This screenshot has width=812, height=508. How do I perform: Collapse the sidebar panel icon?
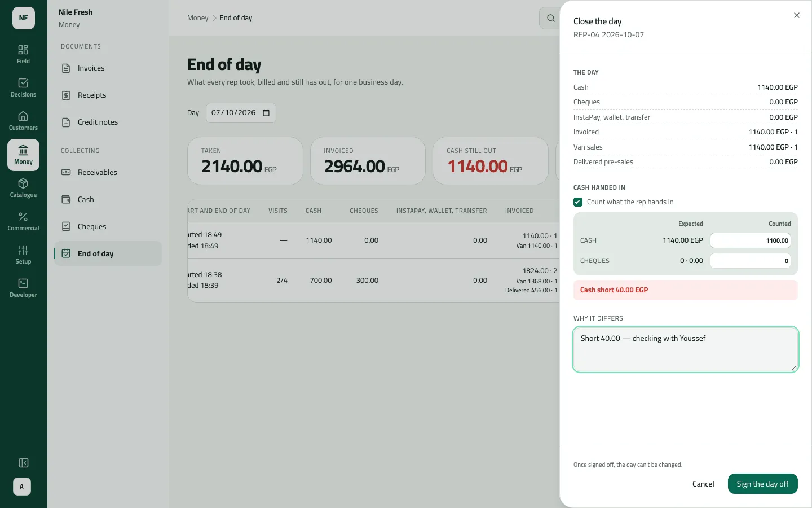[24, 463]
